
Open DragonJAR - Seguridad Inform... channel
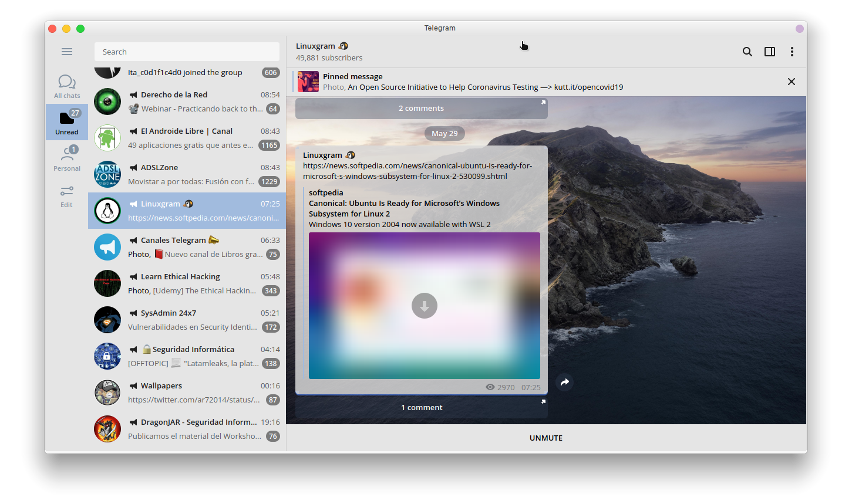coord(187,429)
